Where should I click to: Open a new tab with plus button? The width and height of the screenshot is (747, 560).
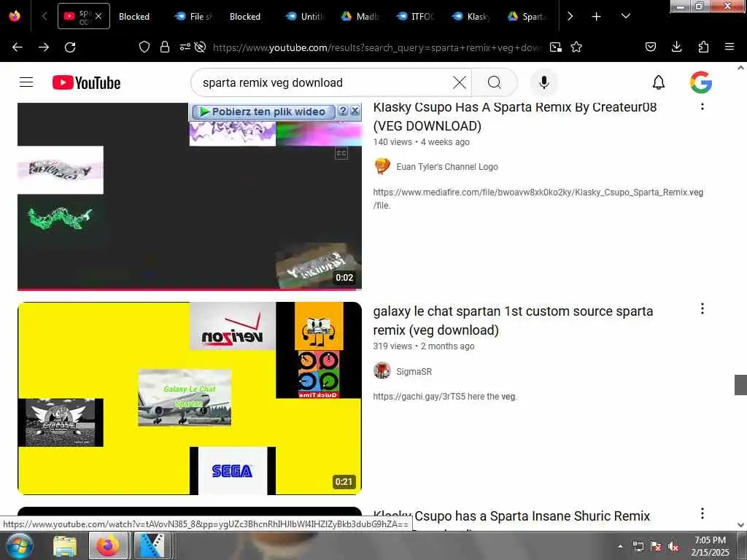(596, 17)
